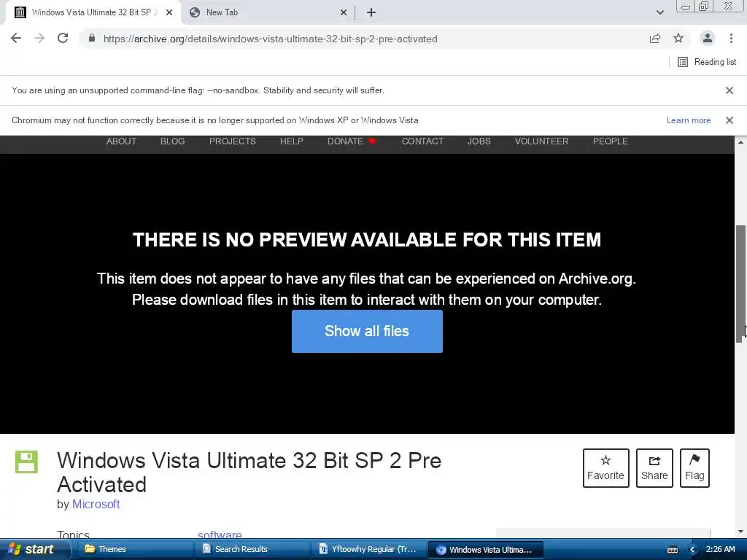Click the archive Share button
The image size is (747, 560).
tap(654, 467)
